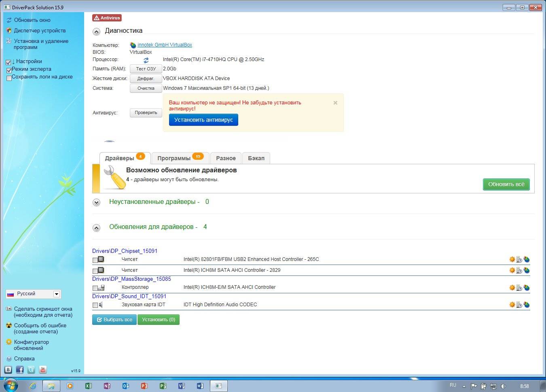Image resolution: width=546 pixels, height=392 pixels.
Task: Open the Windows Start menu
Action: (11, 385)
